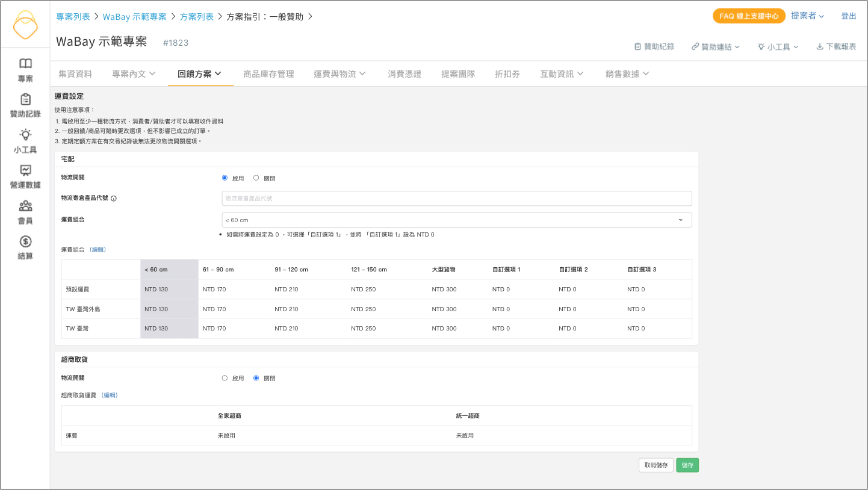Click the green 儲存 button

(x=687, y=465)
